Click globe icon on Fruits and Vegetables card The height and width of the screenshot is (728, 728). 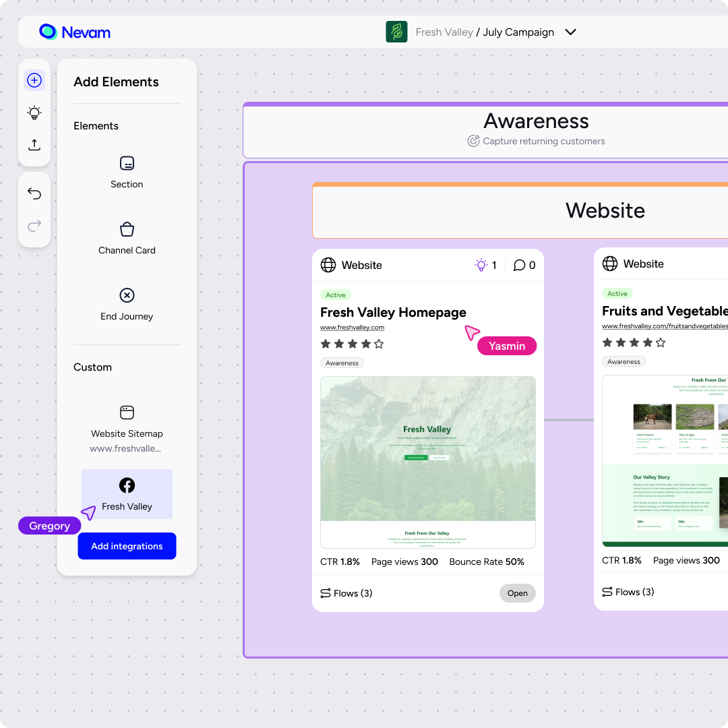(610, 264)
